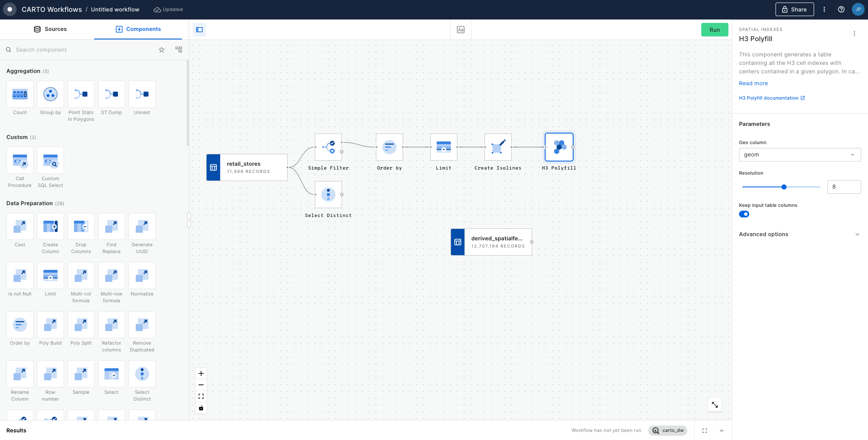Viewport: 868px width, 440px height.
Task: Choose the Custom SQL Select component
Action: click(50, 161)
